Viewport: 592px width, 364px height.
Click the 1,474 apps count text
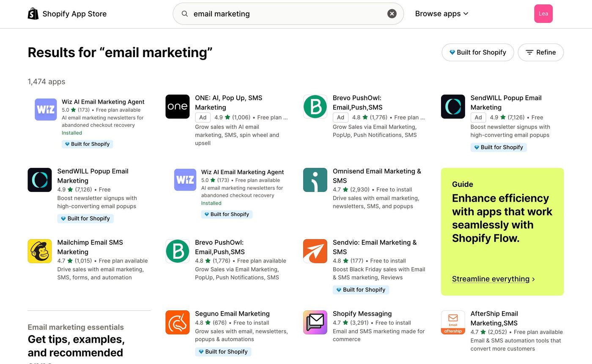point(47,82)
